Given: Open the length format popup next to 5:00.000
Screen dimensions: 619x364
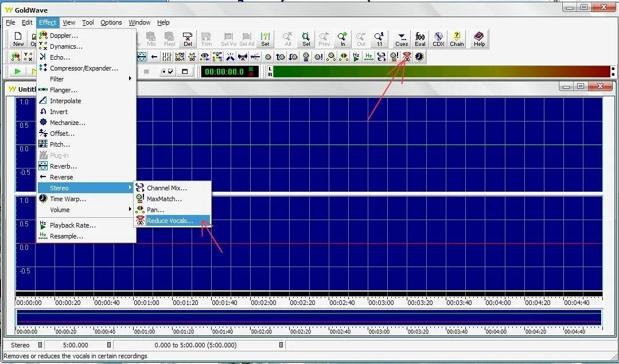Looking at the screenshot, I should (x=110, y=345).
